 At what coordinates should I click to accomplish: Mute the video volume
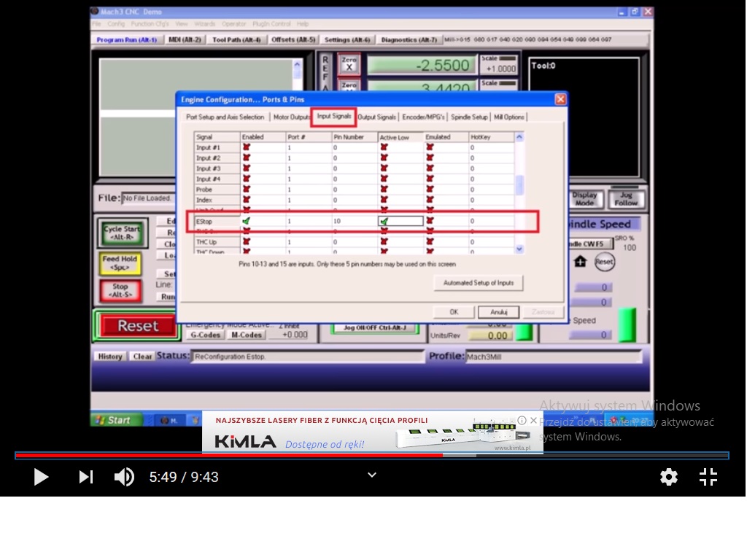[124, 477]
